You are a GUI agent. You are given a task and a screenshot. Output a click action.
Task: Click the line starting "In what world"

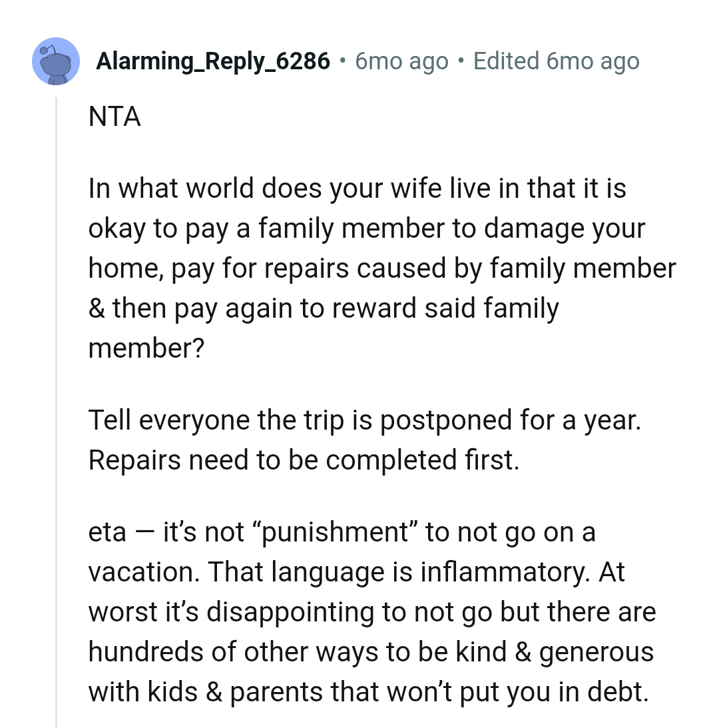tap(357, 188)
